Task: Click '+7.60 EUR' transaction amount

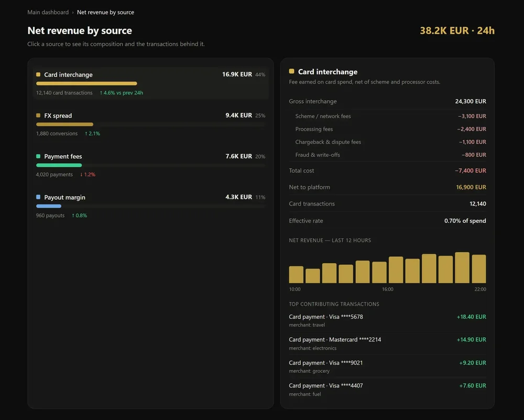Action: tap(473, 385)
